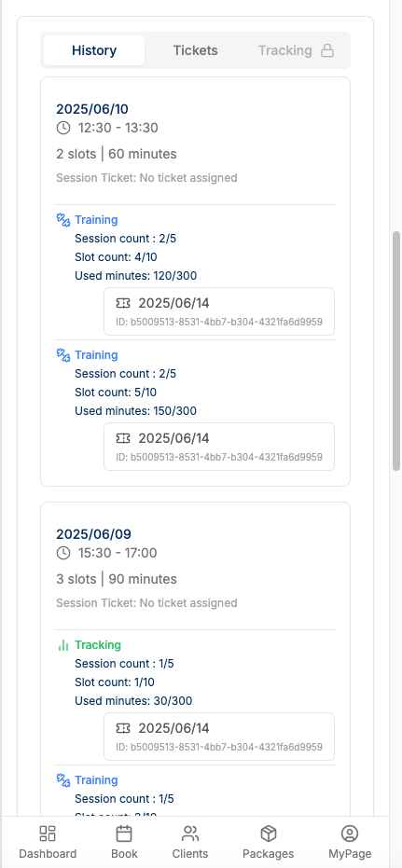Open the 2025/06/10 session date heading
Viewport: 402px width, 868px height.
92,109
